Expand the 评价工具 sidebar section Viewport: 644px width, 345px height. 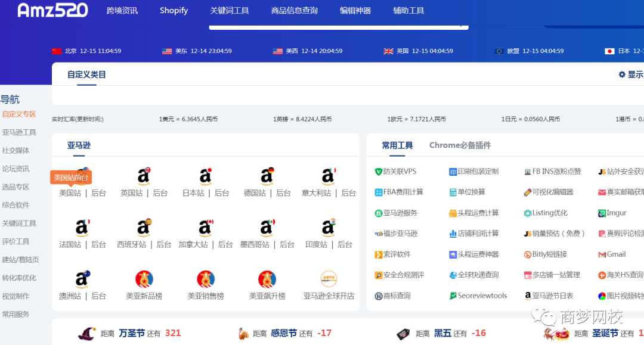pyautogui.click(x=16, y=241)
